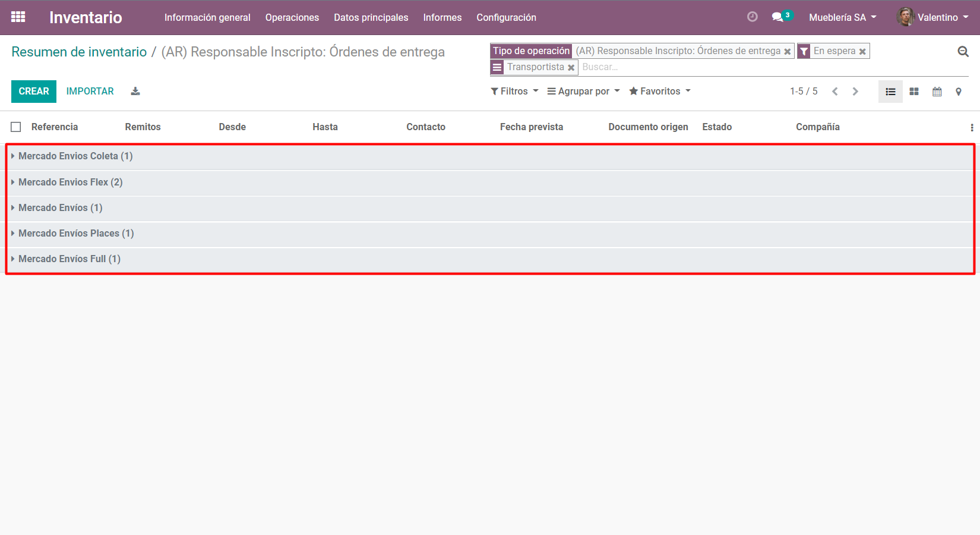Open the conversations chat icon

pos(777,17)
